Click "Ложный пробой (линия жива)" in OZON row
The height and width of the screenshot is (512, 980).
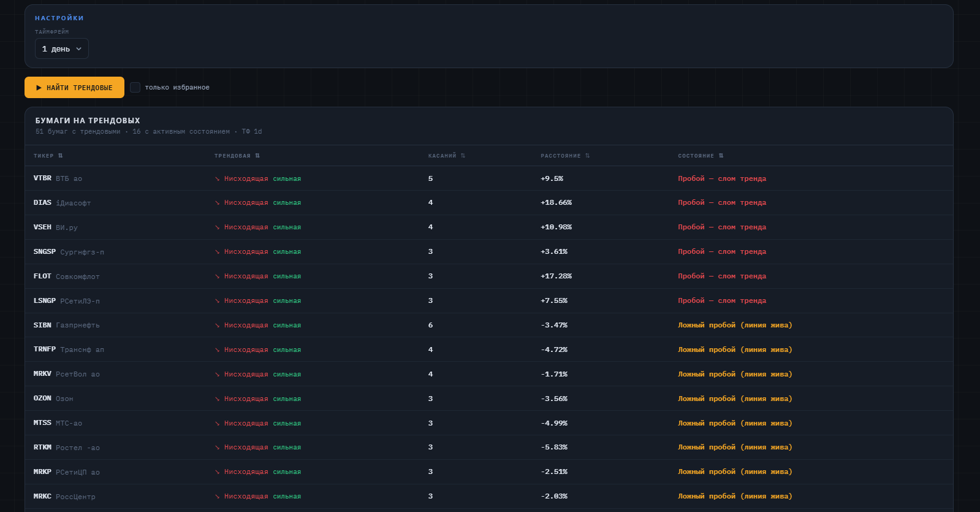pos(735,399)
